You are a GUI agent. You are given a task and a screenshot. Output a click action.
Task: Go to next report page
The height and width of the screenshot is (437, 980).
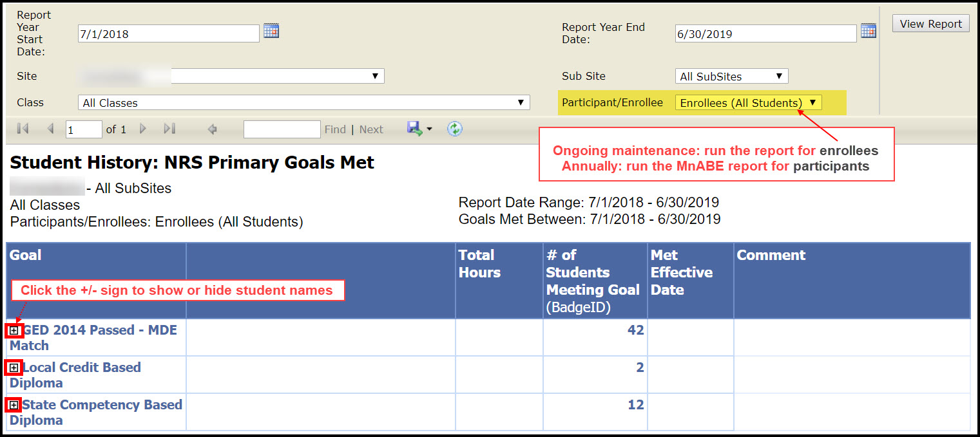coord(143,129)
